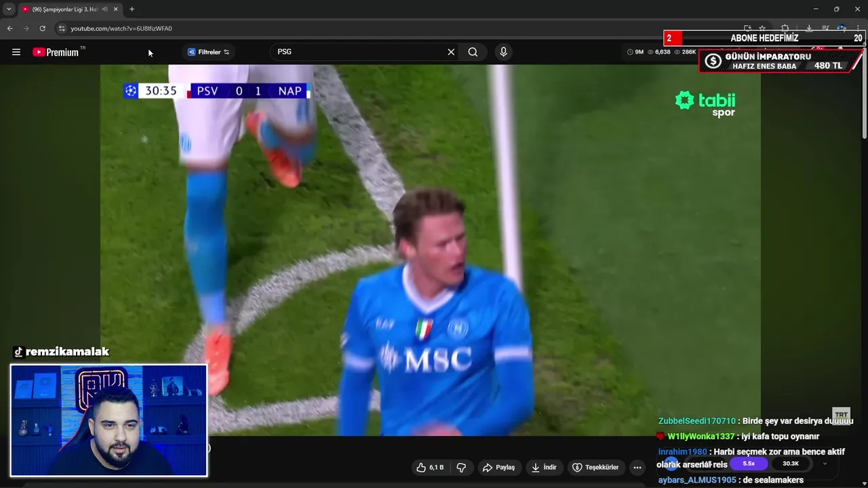Viewport: 868px width, 488px height.
Task: Click the TRT watermark badge
Action: pos(841,415)
